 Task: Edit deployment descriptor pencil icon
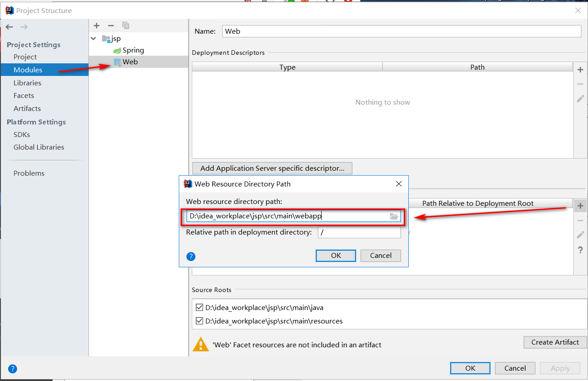(580, 98)
